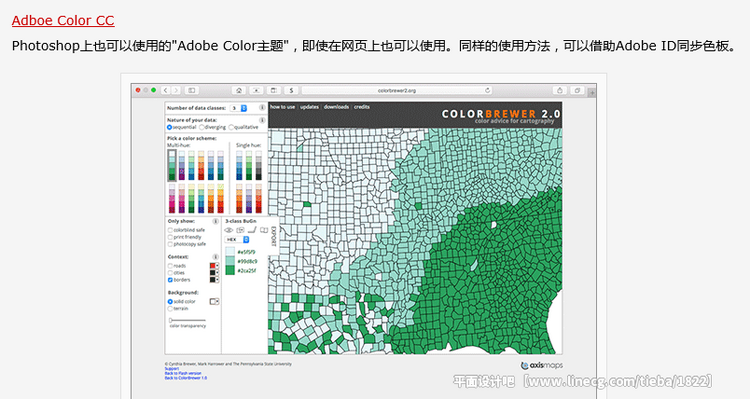Screen dimensions: 750x399
Task: Open the roads color picker dropdown
Action: [x=214, y=266]
